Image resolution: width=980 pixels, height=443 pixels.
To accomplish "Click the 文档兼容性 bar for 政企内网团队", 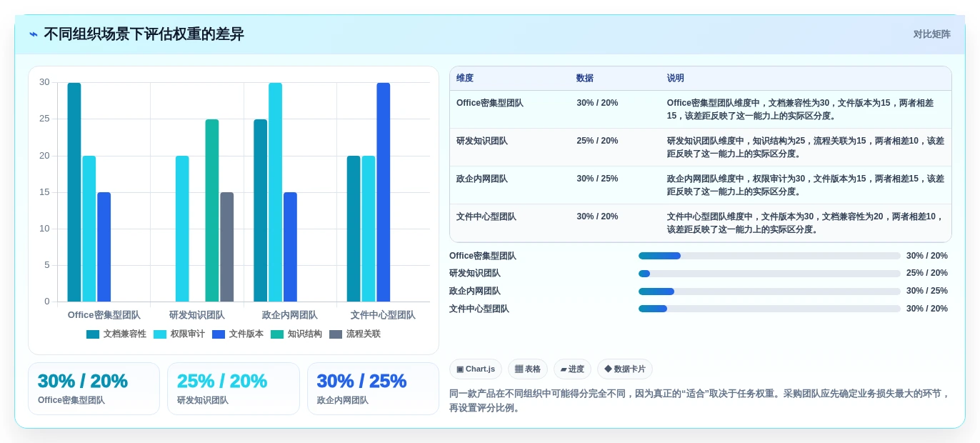I will pyautogui.click(x=261, y=210).
